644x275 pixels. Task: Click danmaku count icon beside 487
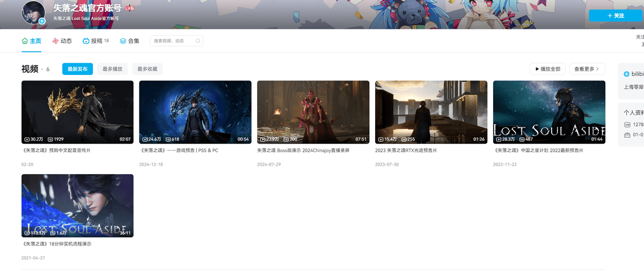click(522, 139)
